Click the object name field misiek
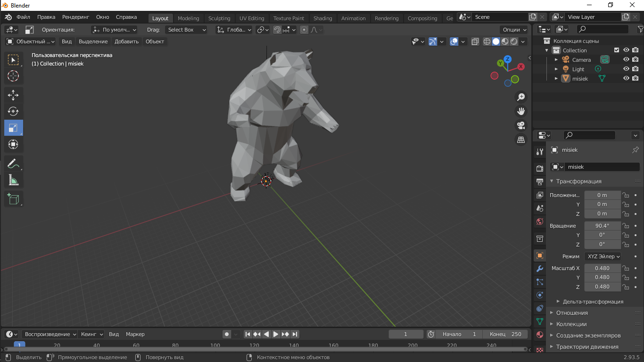 pyautogui.click(x=602, y=167)
